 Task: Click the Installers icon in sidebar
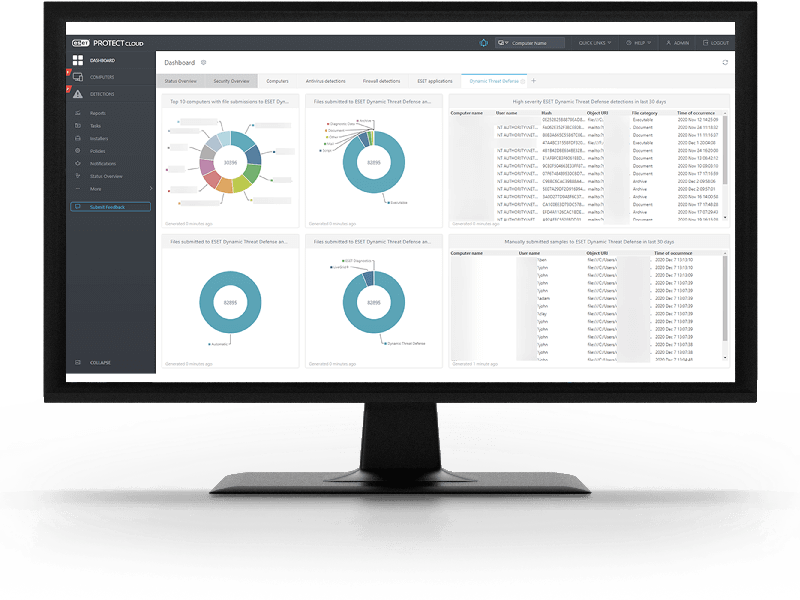77,138
